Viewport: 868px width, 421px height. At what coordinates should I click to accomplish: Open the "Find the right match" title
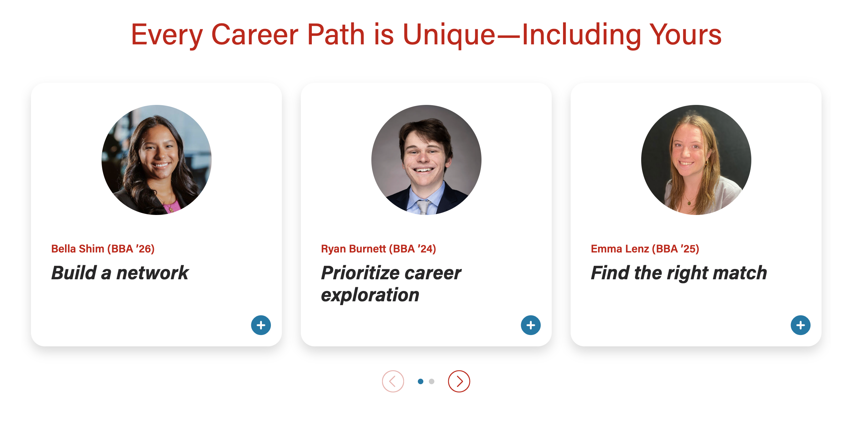click(x=679, y=273)
